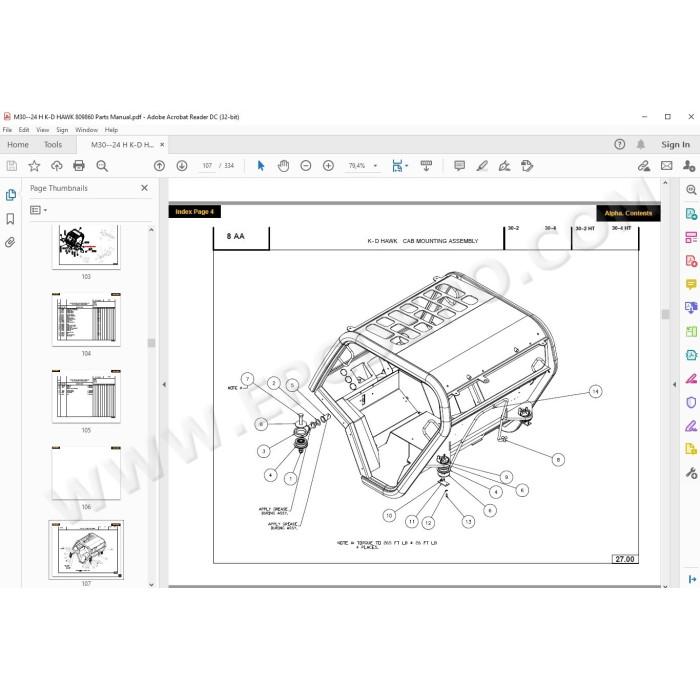This screenshot has width=700, height=700.
Task: Select page 103 thumbnail
Action: pyautogui.click(x=86, y=246)
